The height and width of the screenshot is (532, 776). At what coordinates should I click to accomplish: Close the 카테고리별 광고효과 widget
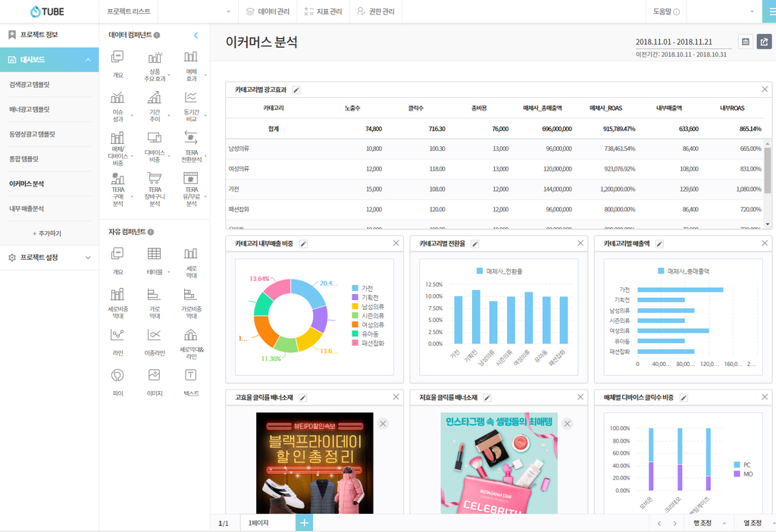pyautogui.click(x=765, y=89)
